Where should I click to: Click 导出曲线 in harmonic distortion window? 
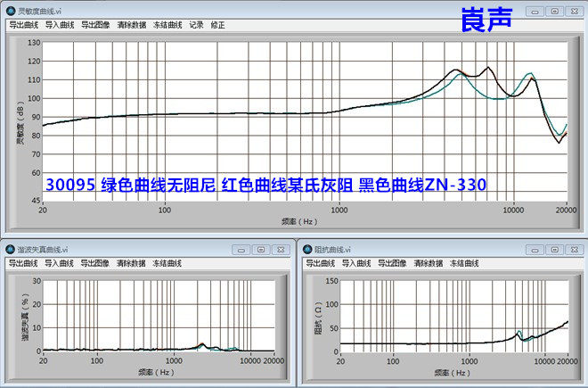23,264
